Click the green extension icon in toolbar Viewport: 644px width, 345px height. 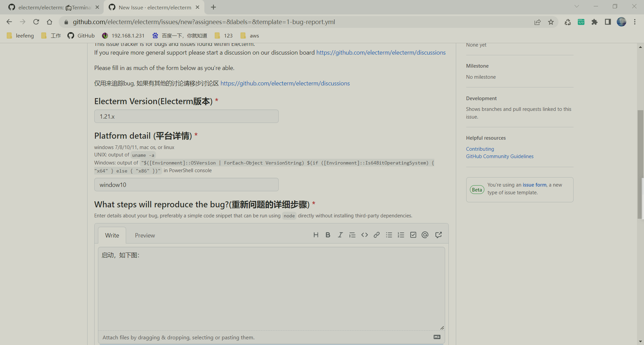(581, 22)
